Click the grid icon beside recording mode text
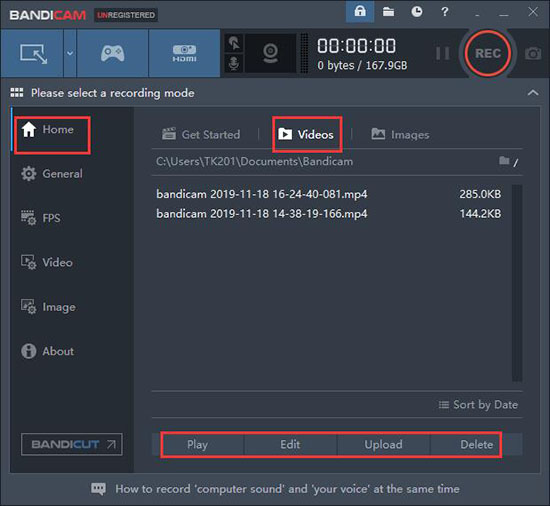This screenshot has width=550, height=506. (x=17, y=93)
